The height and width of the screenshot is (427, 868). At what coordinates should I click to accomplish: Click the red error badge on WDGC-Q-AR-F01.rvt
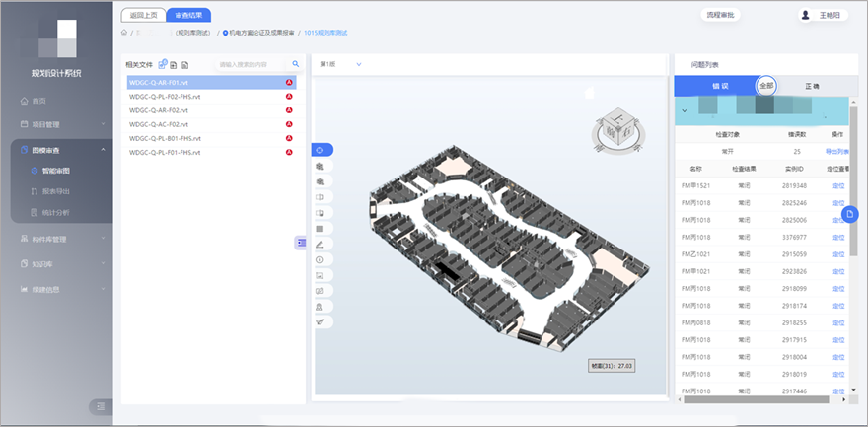(x=289, y=83)
